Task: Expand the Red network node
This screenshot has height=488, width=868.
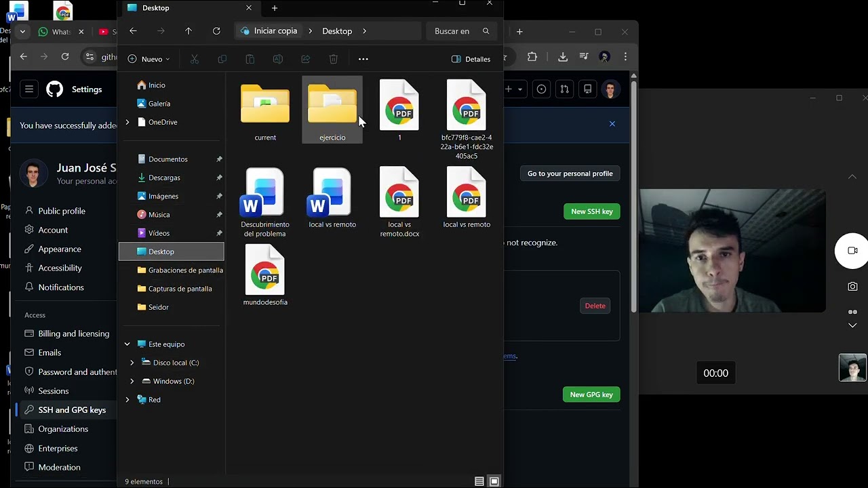Action: [127, 400]
